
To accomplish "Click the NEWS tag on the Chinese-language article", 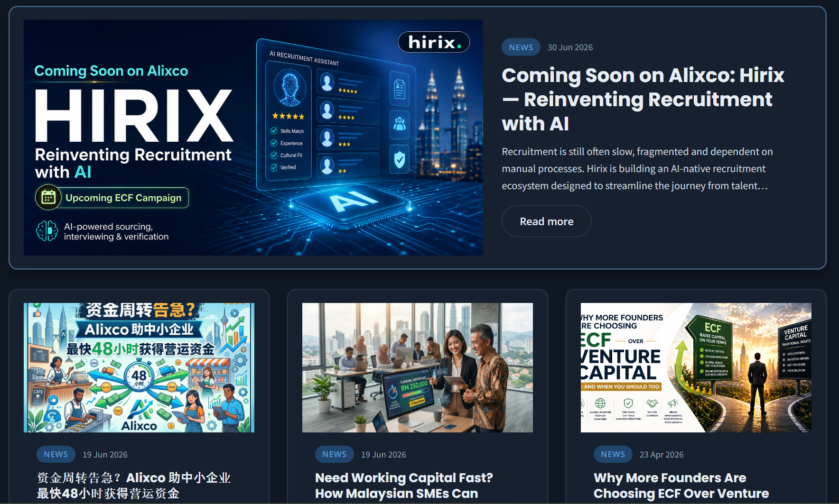I will (x=56, y=454).
